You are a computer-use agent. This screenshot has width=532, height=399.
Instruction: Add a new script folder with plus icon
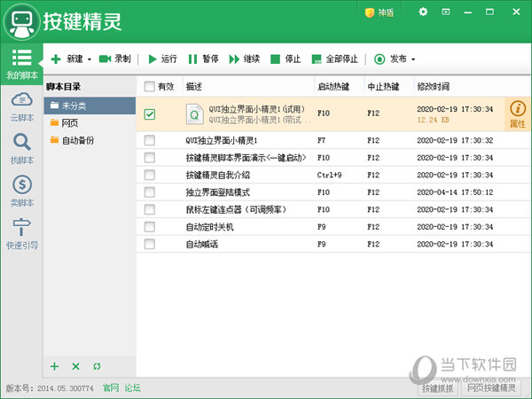pos(55,366)
